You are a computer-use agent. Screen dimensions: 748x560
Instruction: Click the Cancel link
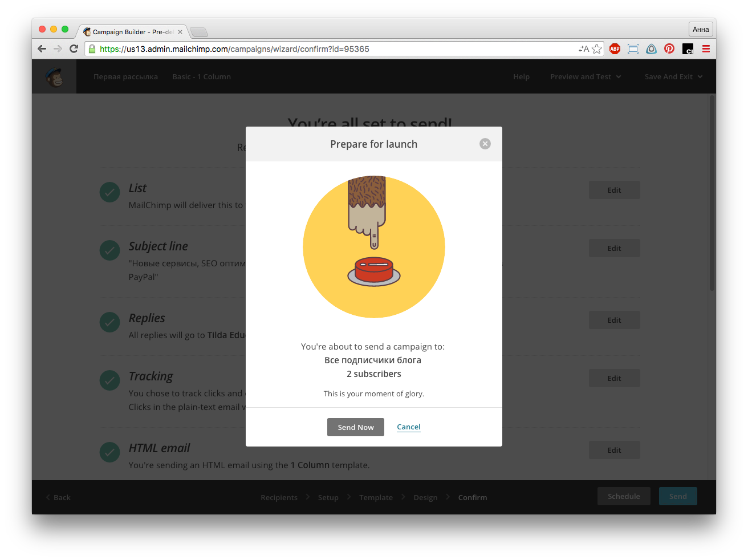click(x=409, y=427)
